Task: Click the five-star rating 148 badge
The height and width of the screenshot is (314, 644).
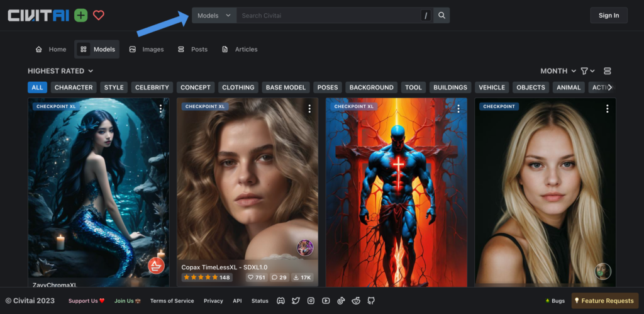Action: click(206, 278)
